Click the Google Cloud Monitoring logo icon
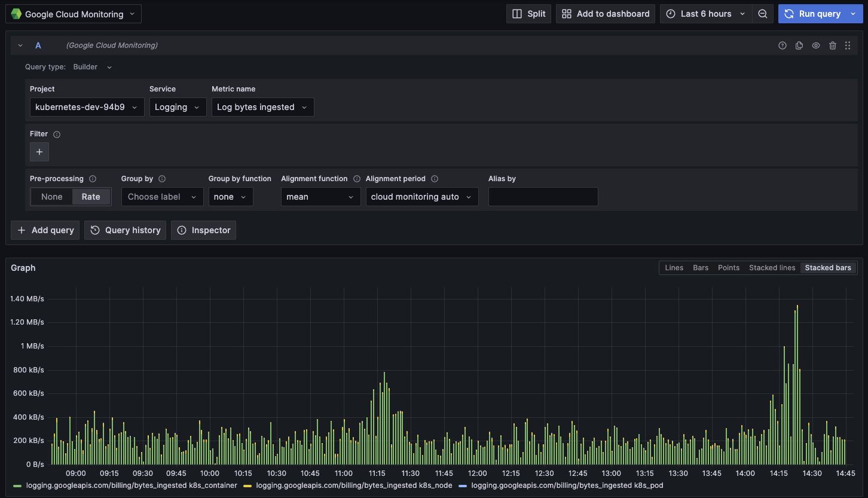Image resolution: width=868 pixels, height=498 pixels. [16, 14]
